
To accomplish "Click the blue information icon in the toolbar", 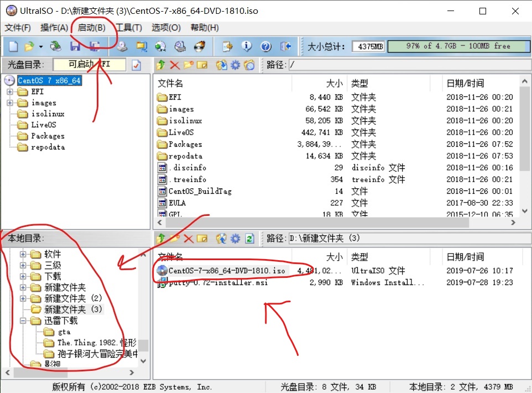I will (x=247, y=46).
